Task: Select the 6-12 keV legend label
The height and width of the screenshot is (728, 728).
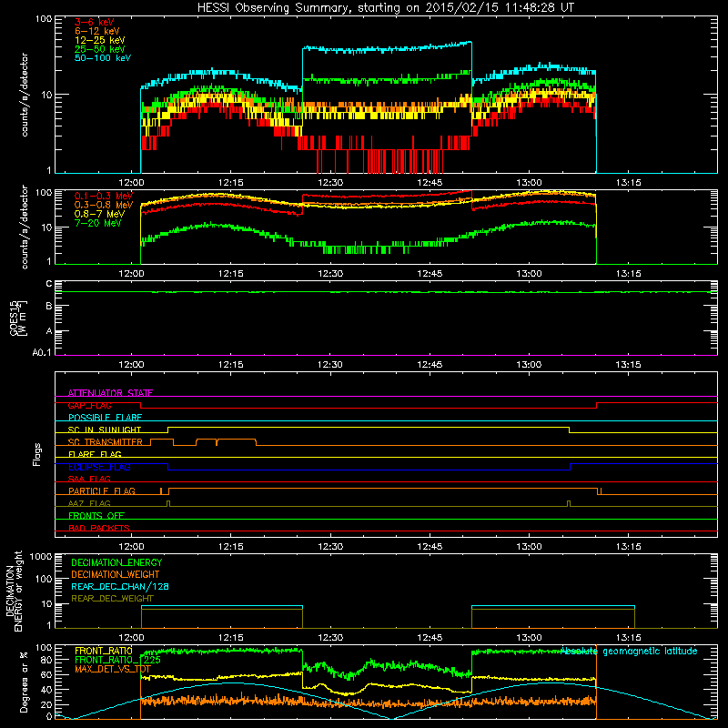Action: tap(97, 31)
